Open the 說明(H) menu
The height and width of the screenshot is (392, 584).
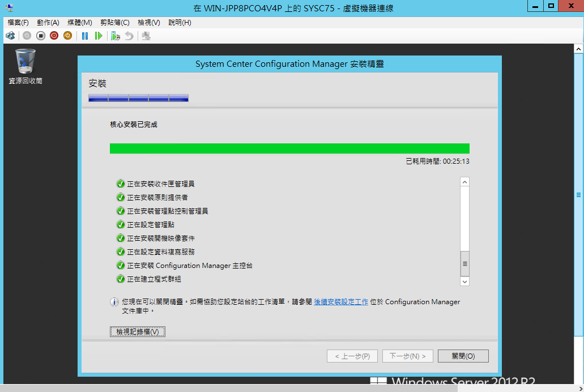coord(180,23)
